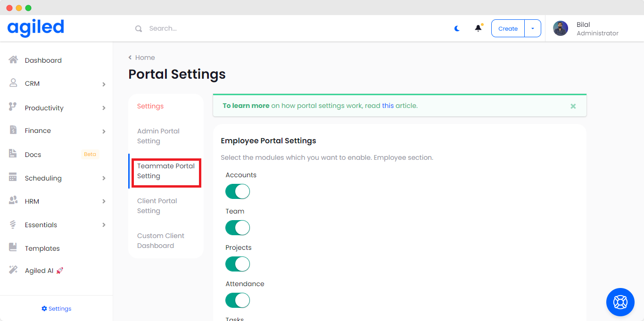Open Custom Client Dashboard tab
Viewport: 644px width, 321px height.
point(161,240)
